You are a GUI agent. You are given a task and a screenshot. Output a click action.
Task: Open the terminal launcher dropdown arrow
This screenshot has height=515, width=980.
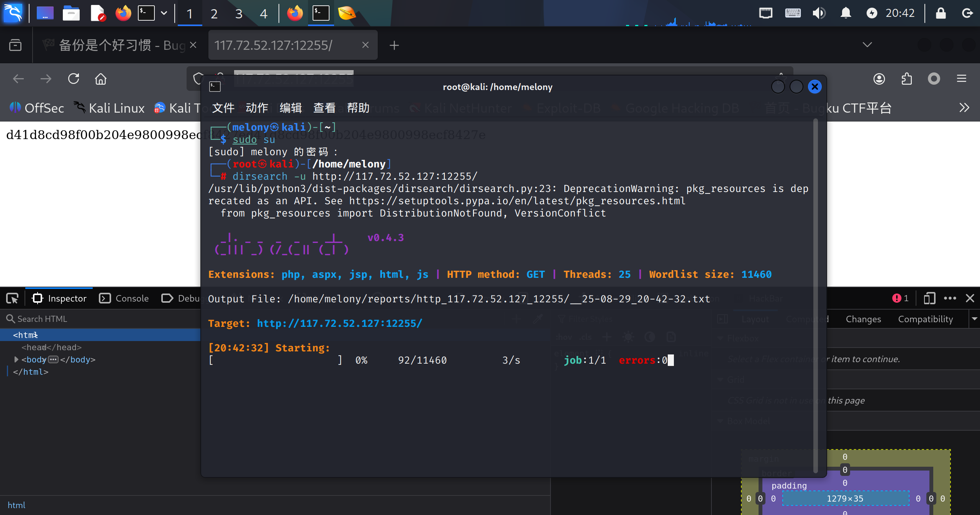(x=164, y=13)
